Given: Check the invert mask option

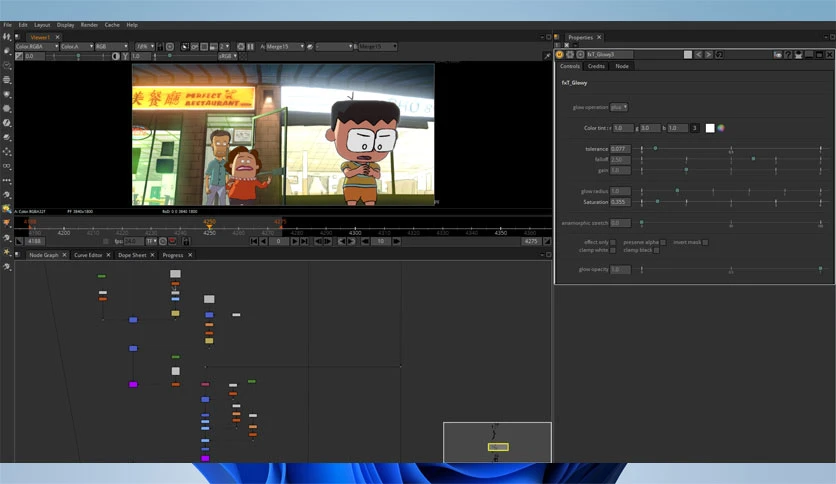Looking at the screenshot, I should 705,243.
